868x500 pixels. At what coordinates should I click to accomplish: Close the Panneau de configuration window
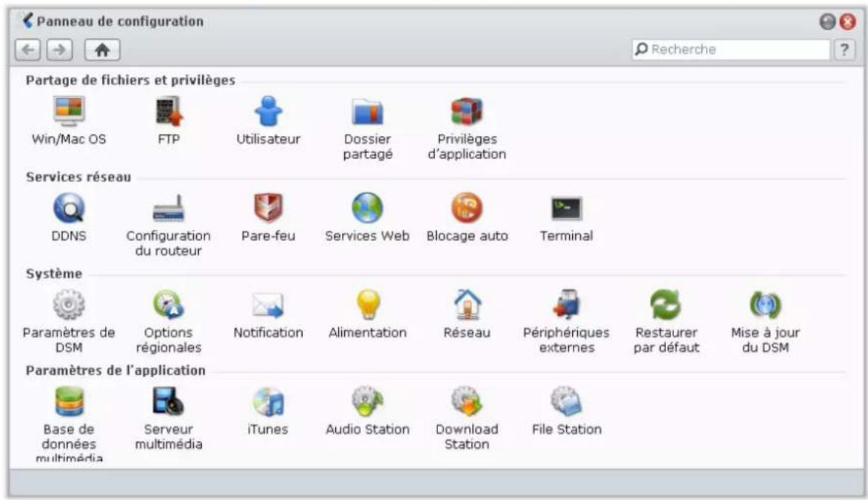847,21
